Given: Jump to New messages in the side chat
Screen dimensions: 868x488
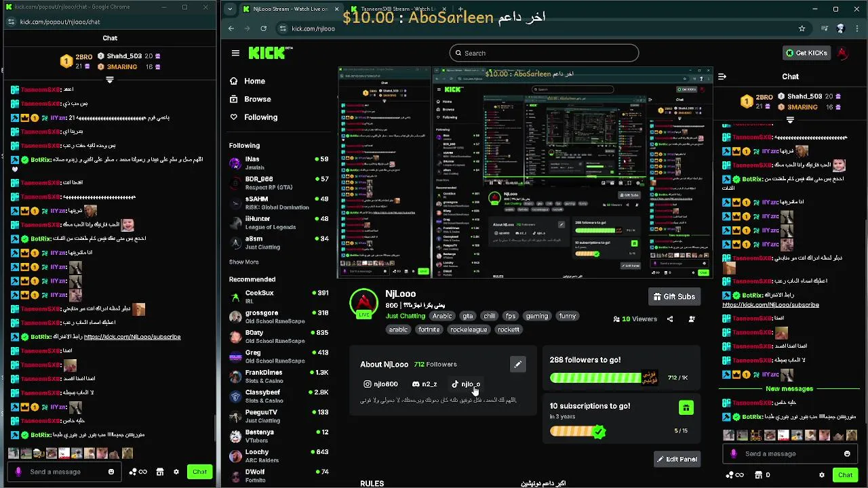Looking at the screenshot, I should click(x=789, y=389).
